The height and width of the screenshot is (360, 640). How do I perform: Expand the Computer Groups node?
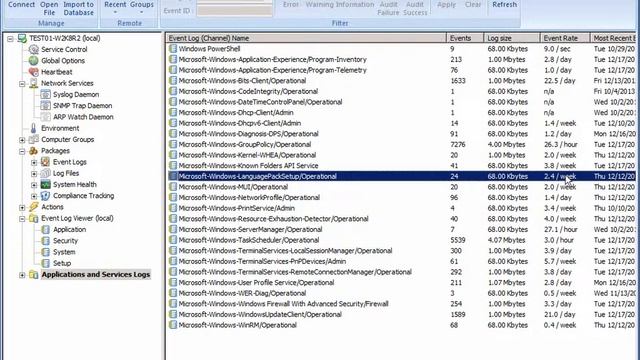pos(22,140)
